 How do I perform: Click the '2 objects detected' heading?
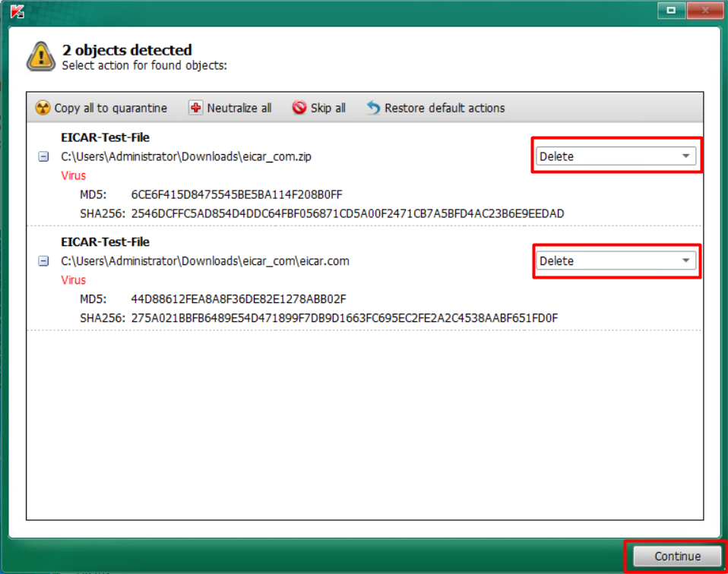coord(127,49)
